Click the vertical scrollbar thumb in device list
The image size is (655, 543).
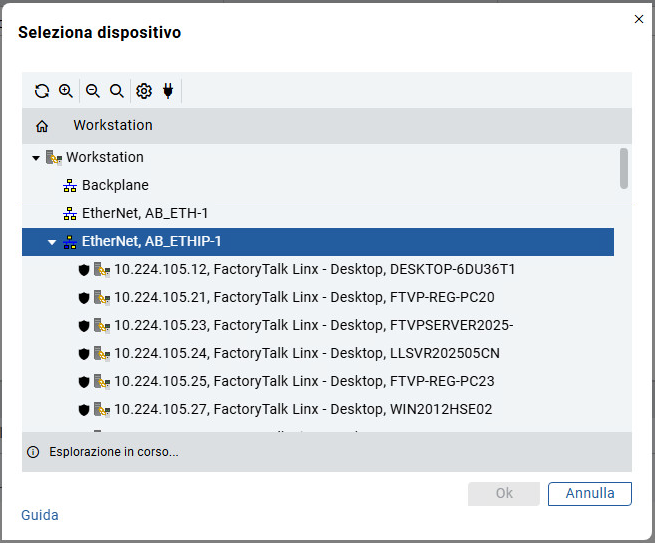tap(624, 168)
